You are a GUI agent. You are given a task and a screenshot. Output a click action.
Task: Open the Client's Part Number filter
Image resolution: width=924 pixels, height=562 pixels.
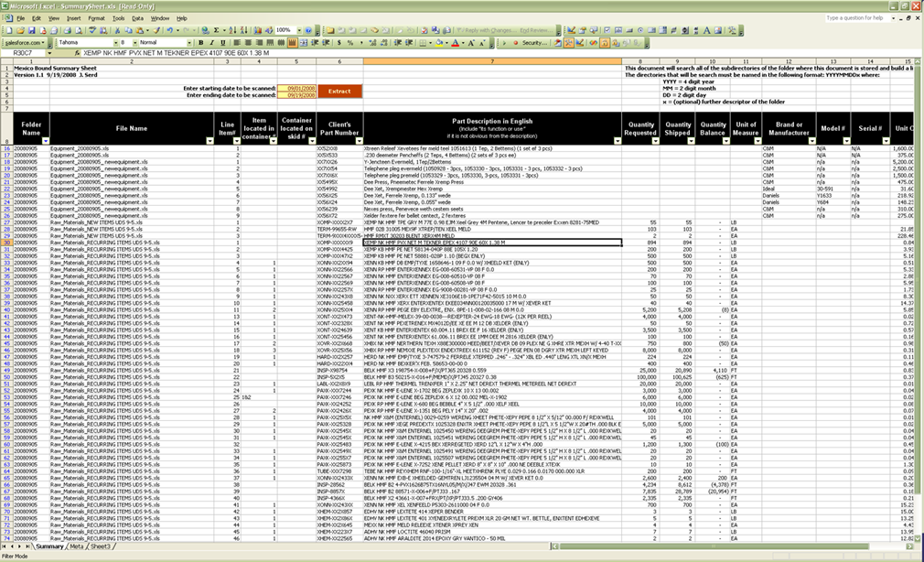[359, 141]
